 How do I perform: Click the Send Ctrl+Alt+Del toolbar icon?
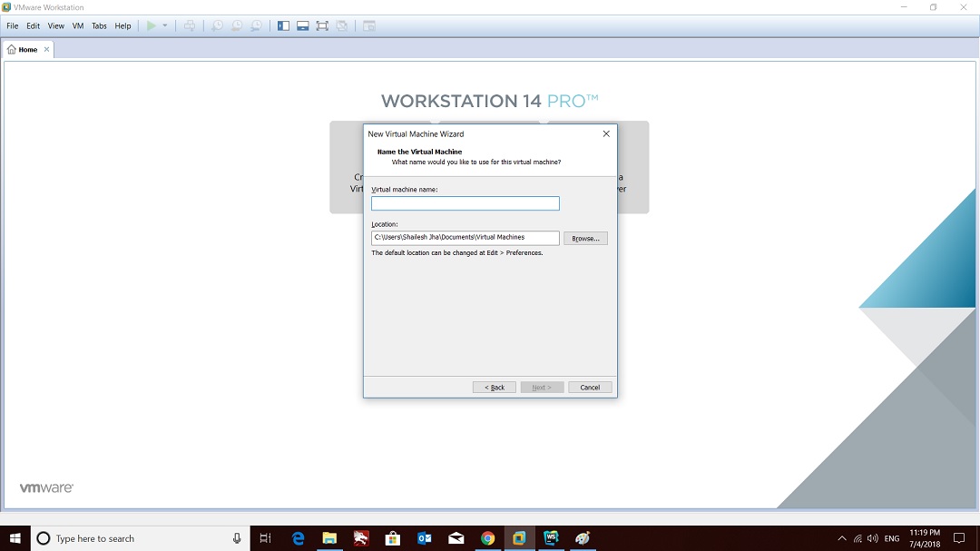click(x=190, y=25)
